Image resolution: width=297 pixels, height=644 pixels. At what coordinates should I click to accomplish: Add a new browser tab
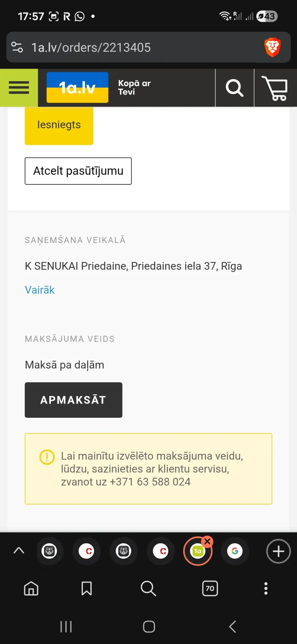(x=278, y=551)
